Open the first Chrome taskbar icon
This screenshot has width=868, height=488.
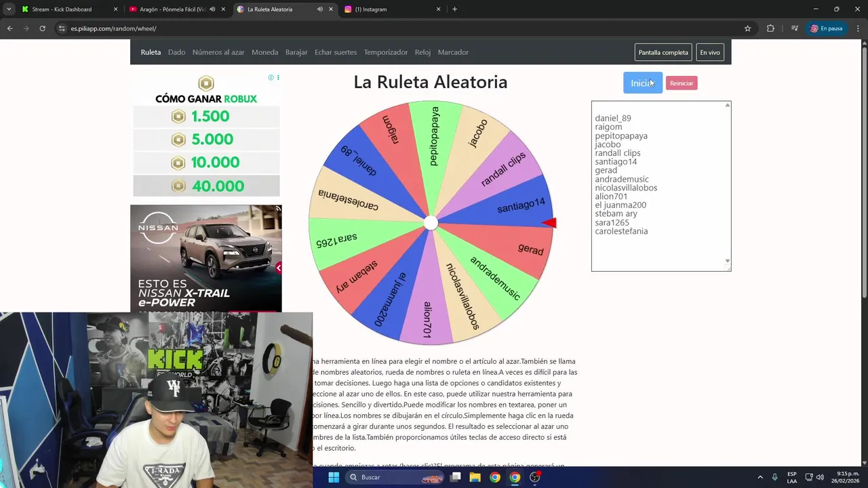(x=495, y=477)
